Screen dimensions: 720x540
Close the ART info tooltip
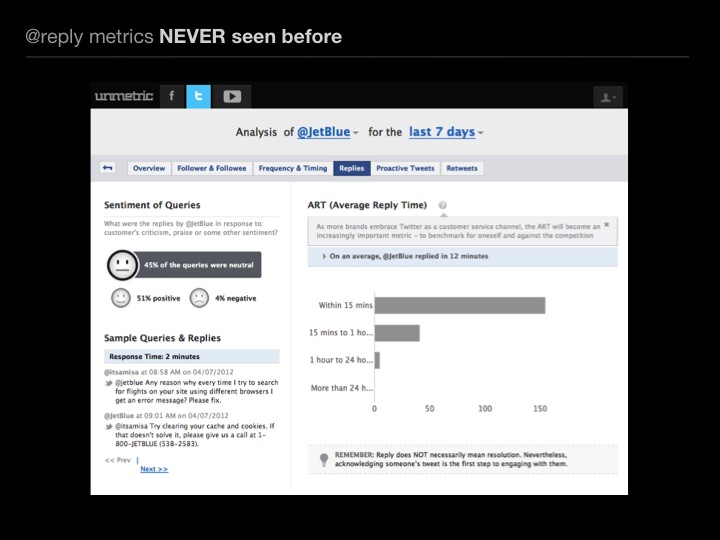coord(607,225)
